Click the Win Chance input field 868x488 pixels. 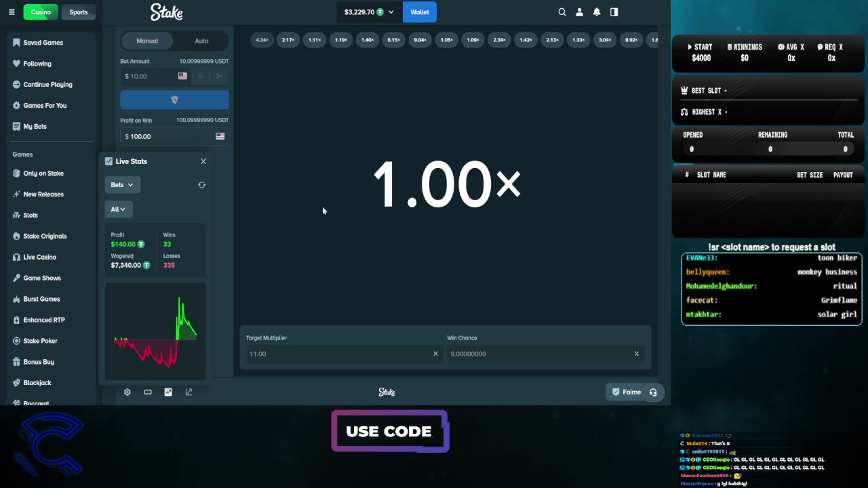(x=545, y=354)
